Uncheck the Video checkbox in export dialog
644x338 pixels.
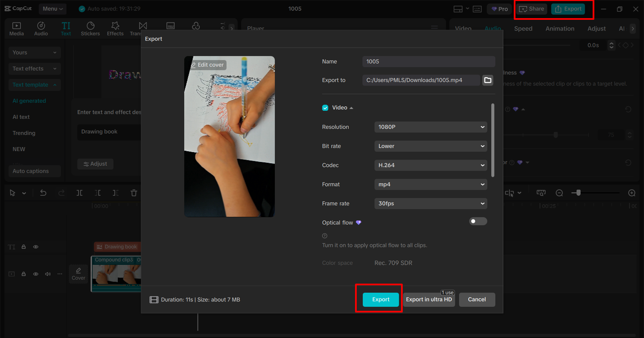pos(325,107)
